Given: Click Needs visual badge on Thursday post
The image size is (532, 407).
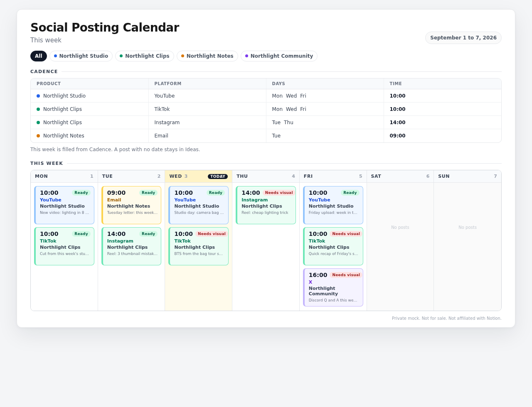Looking at the screenshot, I should 279,193.
